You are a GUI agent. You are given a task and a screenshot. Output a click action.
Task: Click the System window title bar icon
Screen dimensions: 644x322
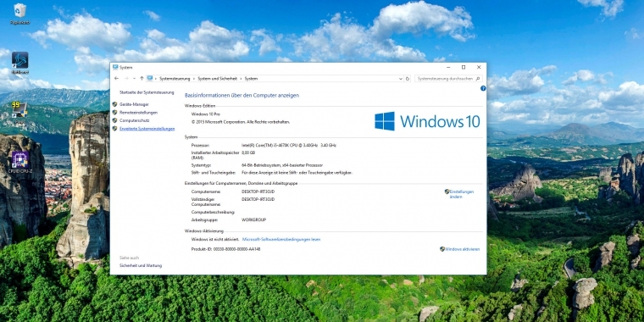click(x=115, y=67)
